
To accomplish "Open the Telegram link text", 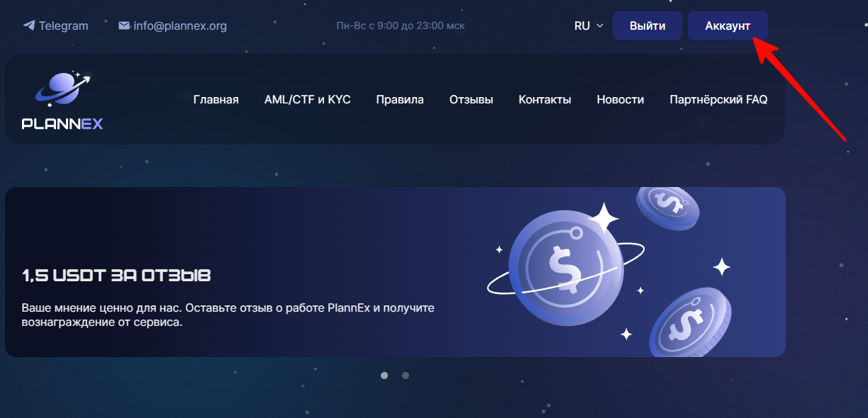I will [63, 26].
